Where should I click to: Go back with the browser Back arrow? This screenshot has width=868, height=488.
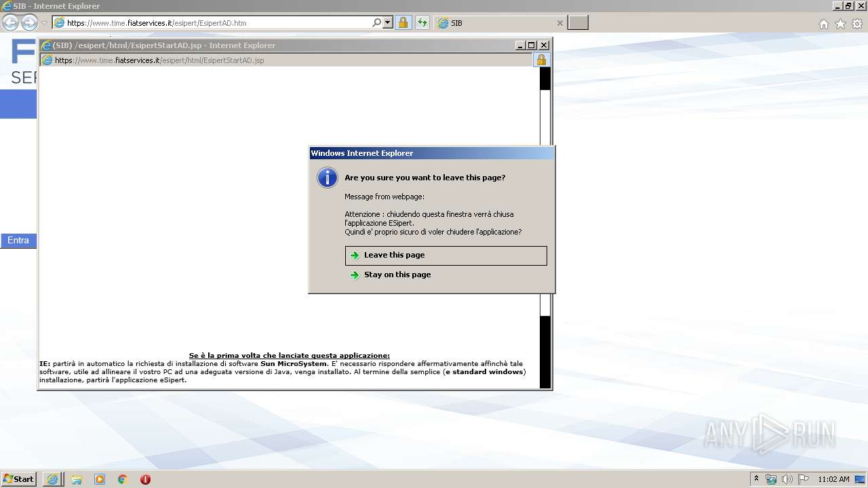coord(11,22)
